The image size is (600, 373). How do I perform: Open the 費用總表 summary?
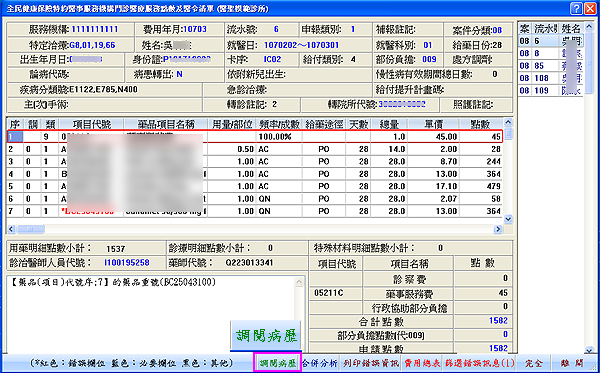coord(422,363)
